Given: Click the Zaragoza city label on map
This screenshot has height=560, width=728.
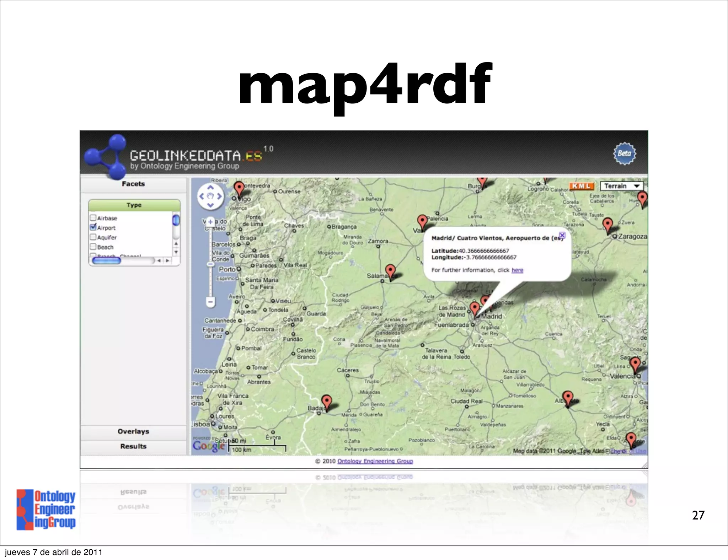Looking at the screenshot, I should pos(632,237).
